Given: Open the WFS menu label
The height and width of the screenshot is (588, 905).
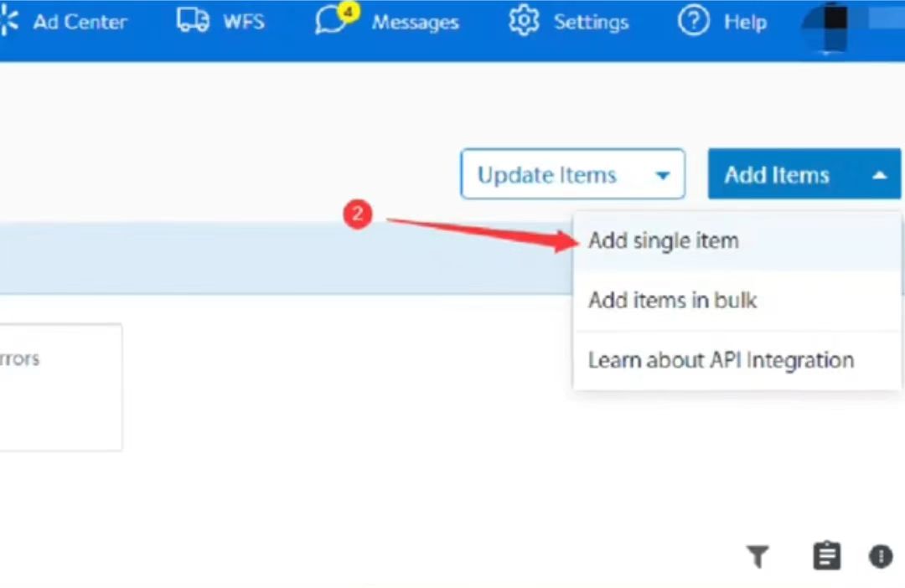Looking at the screenshot, I should click(x=243, y=22).
